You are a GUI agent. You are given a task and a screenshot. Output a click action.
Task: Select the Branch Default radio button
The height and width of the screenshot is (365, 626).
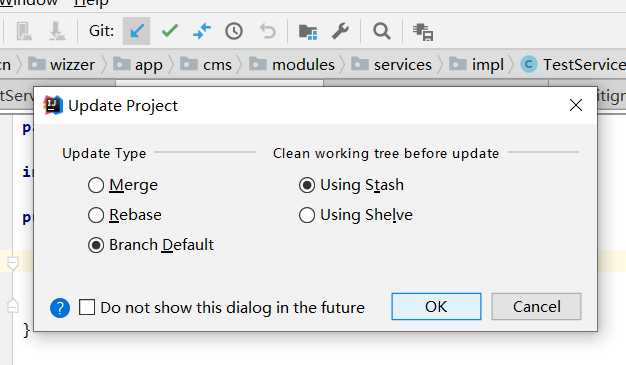pos(151,245)
